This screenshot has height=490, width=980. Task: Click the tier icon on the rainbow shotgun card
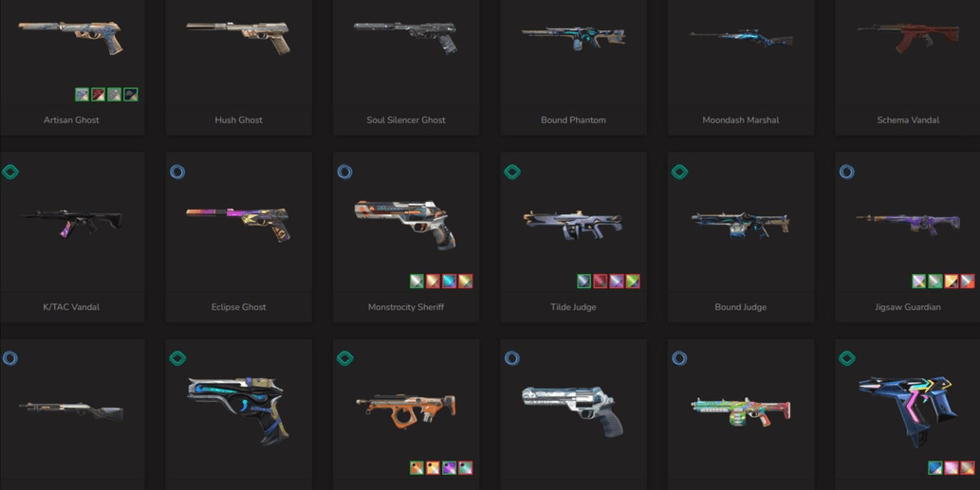679,358
